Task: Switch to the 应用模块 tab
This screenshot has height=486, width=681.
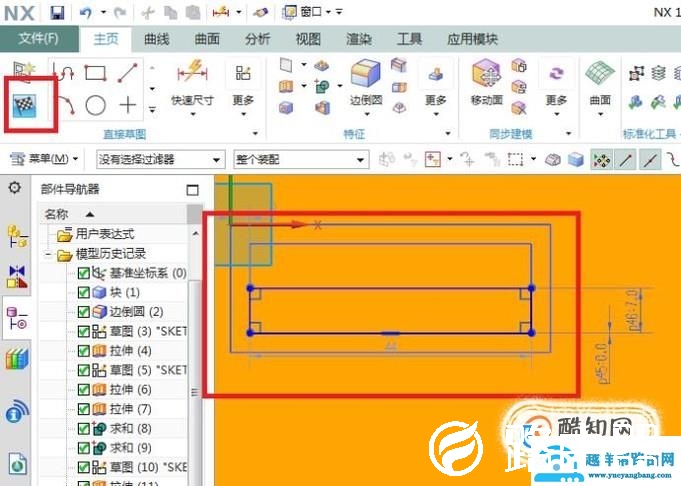Action: (473, 40)
